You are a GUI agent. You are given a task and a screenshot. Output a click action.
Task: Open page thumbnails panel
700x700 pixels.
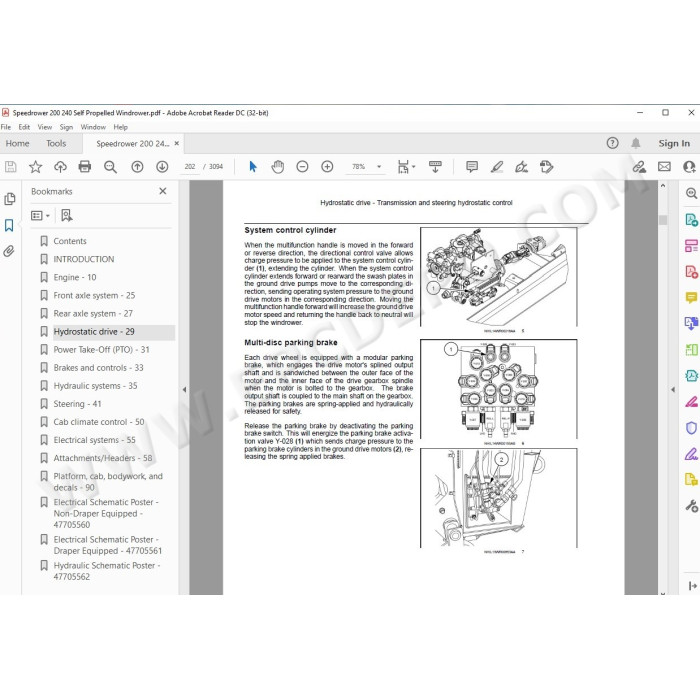tap(9, 199)
